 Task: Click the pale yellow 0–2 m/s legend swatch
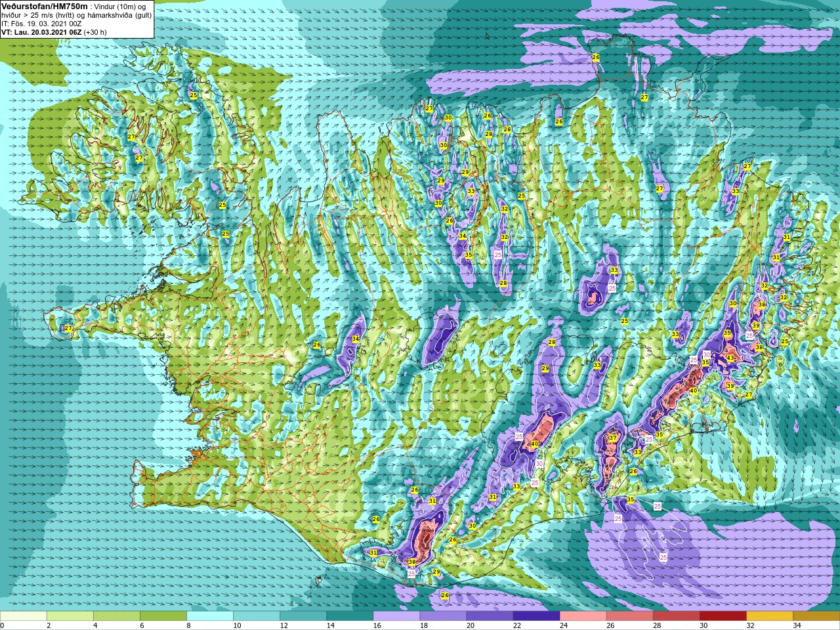[x=24, y=616]
